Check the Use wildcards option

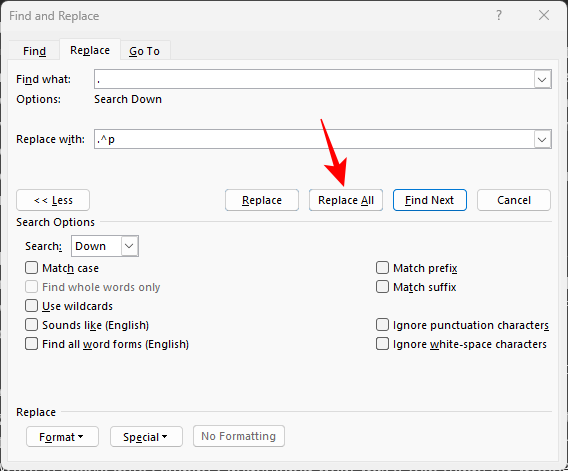[32, 306]
